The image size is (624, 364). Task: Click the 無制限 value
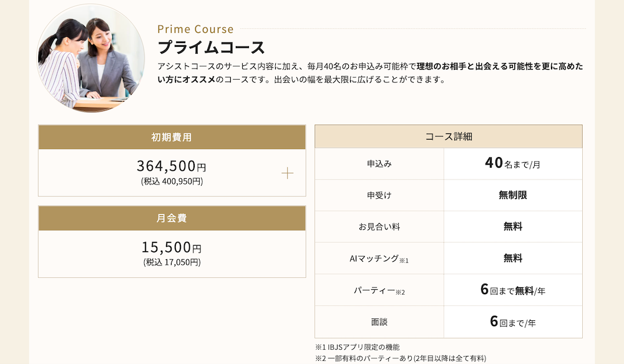point(512,195)
